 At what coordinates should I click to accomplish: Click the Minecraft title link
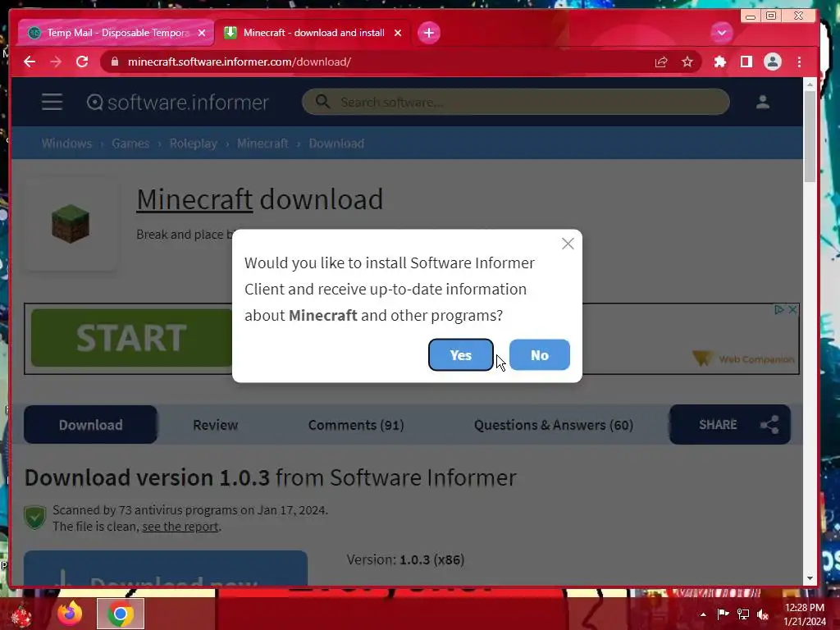[194, 199]
